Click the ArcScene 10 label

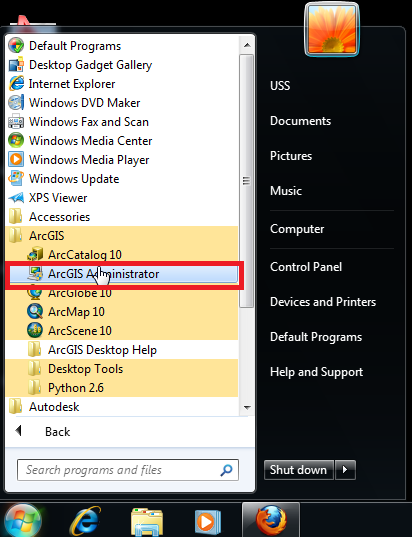click(79, 331)
